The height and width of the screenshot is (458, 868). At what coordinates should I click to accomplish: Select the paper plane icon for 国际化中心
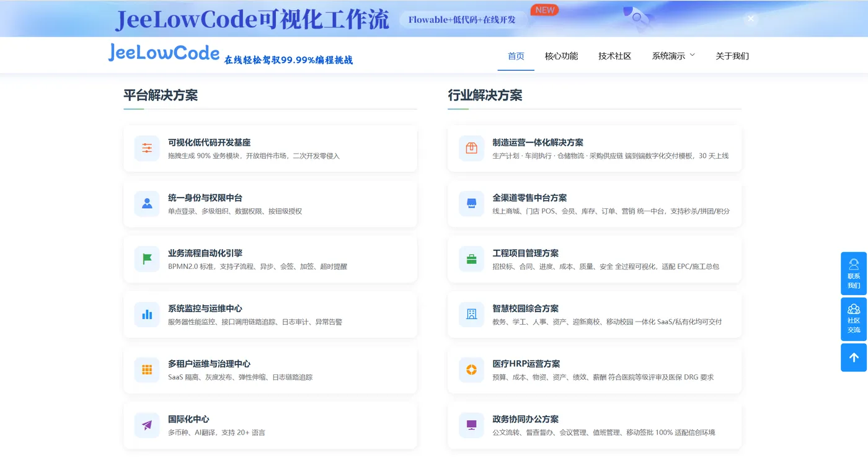tap(146, 425)
